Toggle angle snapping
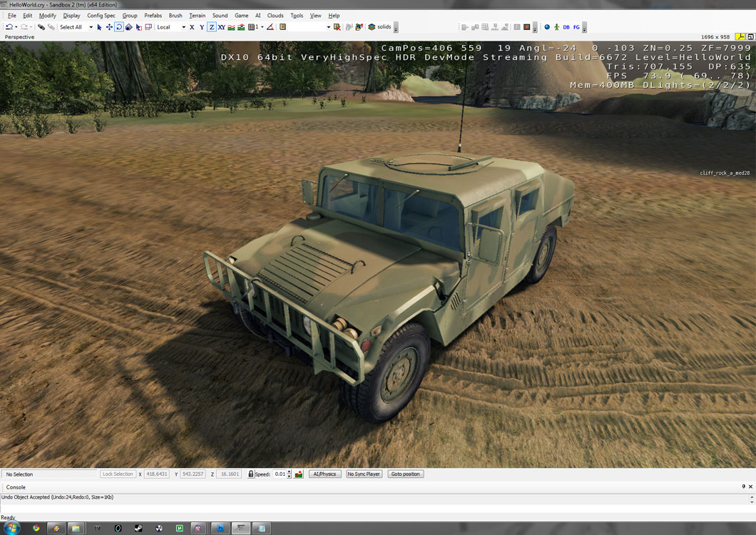 pyautogui.click(x=270, y=27)
